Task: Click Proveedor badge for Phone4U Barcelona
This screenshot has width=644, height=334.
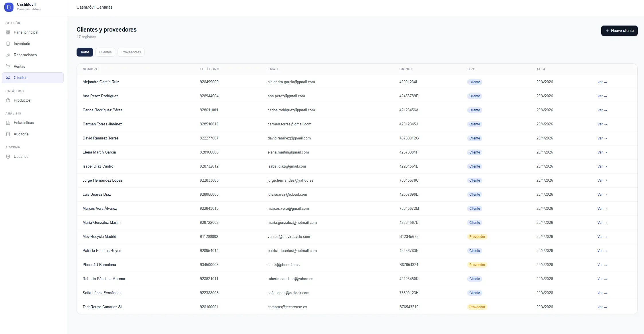Action: click(477, 265)
